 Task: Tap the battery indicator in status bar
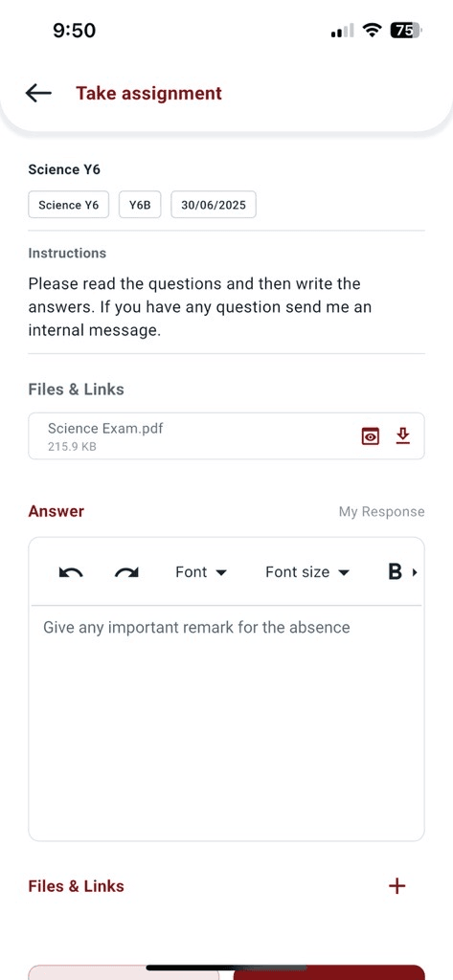click(406, 30)
